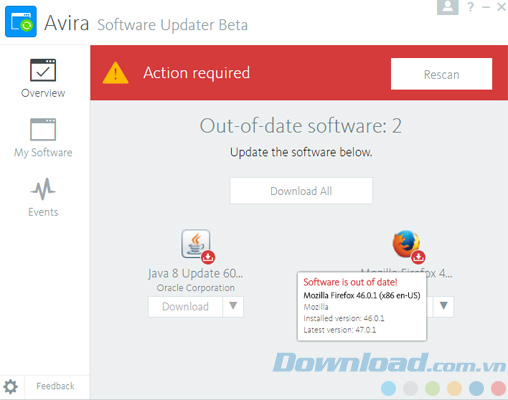Click the Download All button
The width and height of the screenshot is (508, 400).
tap(301, 191)
